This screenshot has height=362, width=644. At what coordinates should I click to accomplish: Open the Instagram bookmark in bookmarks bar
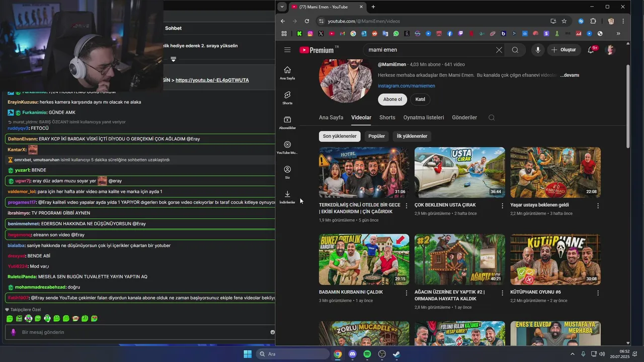coord(310,34)
